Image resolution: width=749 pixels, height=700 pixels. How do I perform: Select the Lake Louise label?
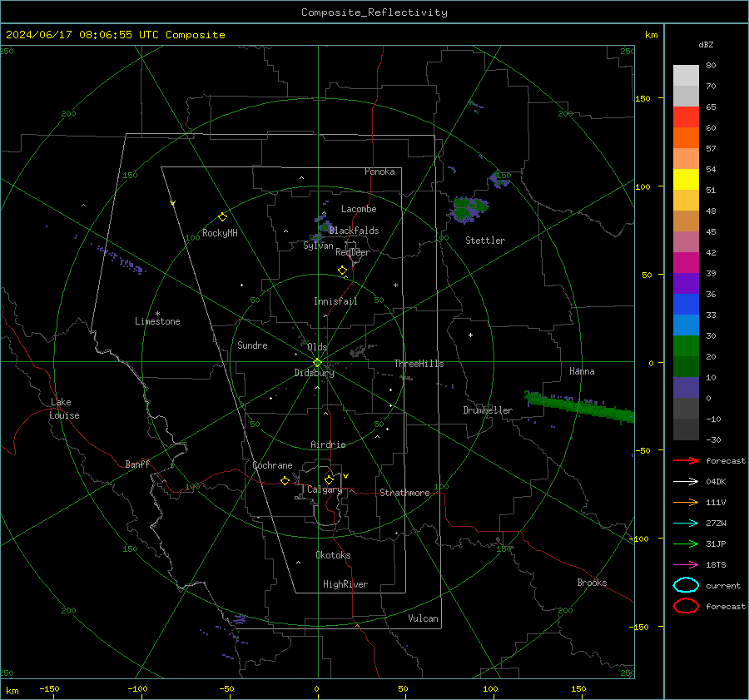[x=64, y=409]
